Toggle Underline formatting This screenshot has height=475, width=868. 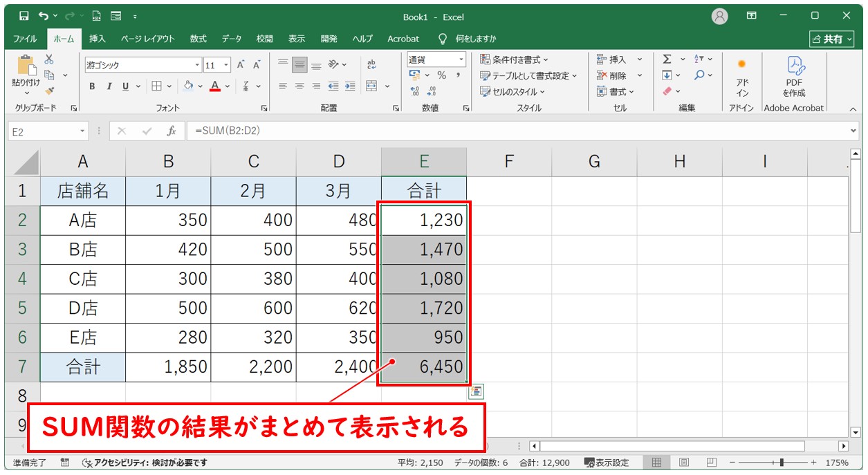pos(125,86)
